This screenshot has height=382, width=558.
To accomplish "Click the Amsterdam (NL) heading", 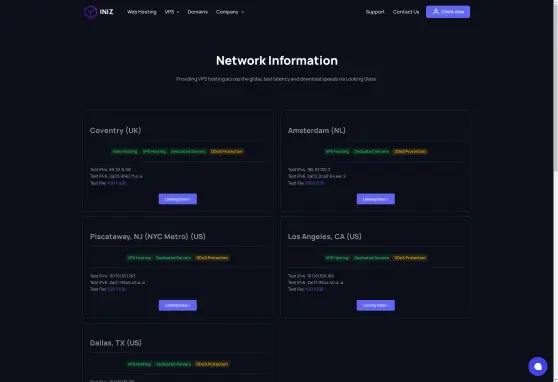I will [316, 131].
